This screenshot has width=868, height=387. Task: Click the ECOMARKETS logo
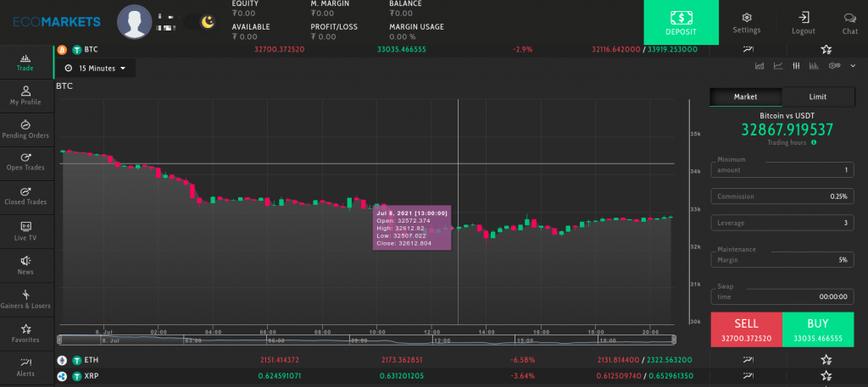coord(57,22)
